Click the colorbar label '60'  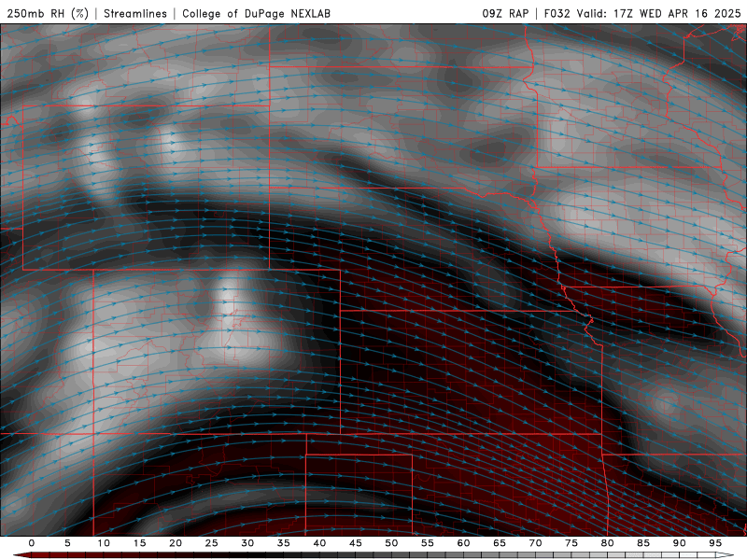(x=463, y=543)
